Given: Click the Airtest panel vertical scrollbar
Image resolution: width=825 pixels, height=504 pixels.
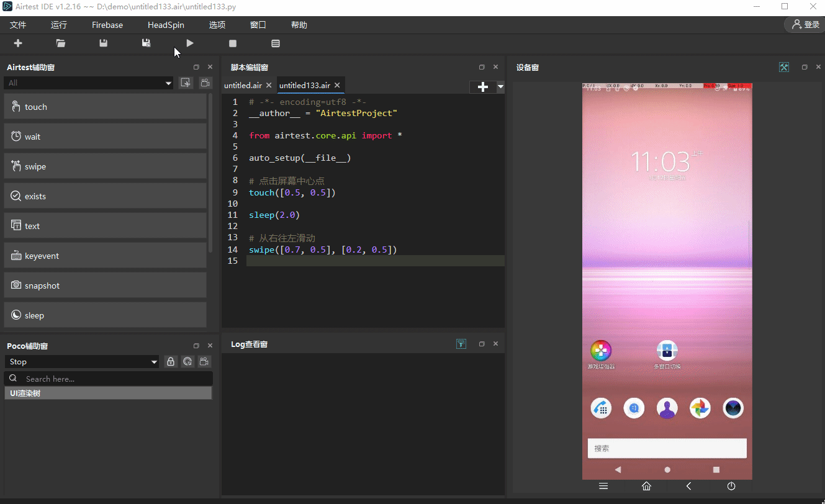Looking at the screenshot, I should coord(211,174).
